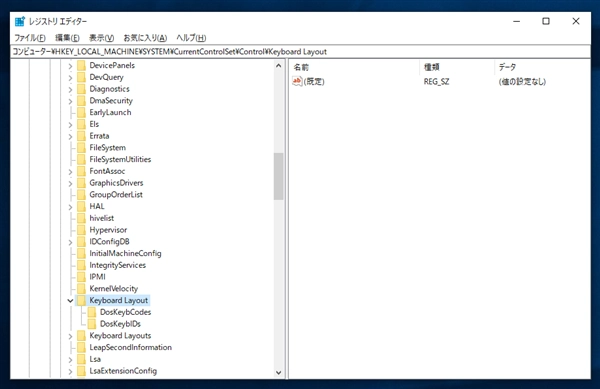600x389 pixels.
Task: Click the IntegrityServices folder icon
Action: 81,265
